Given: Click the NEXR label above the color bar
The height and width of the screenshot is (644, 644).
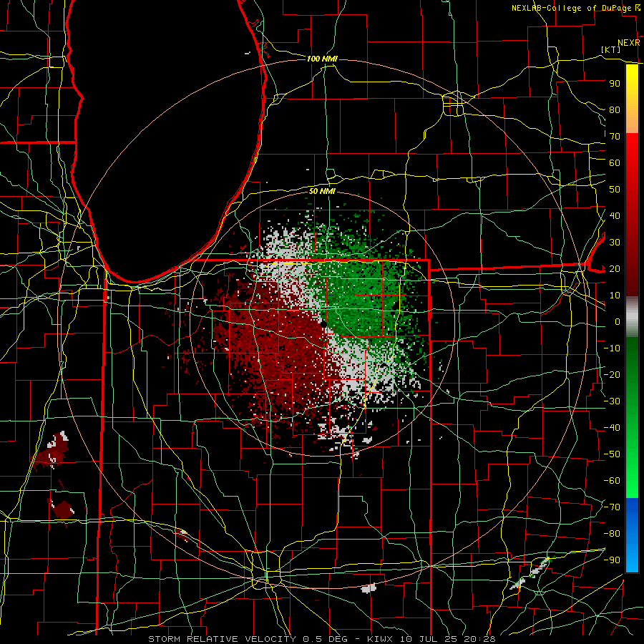Looking at the screenshot, I should 628,43.
